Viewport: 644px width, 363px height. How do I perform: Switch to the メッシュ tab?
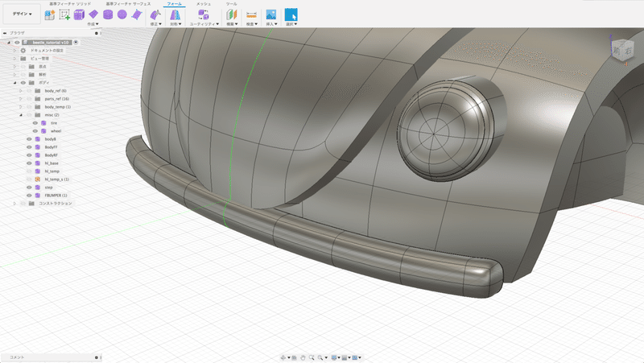click(204, 4)
